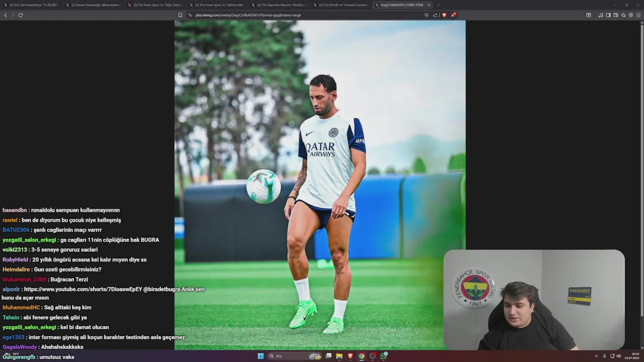Open the Windows Start menu
Image resolution: width=644 pixels, height=362 pixels.
[x=261, y=356]
